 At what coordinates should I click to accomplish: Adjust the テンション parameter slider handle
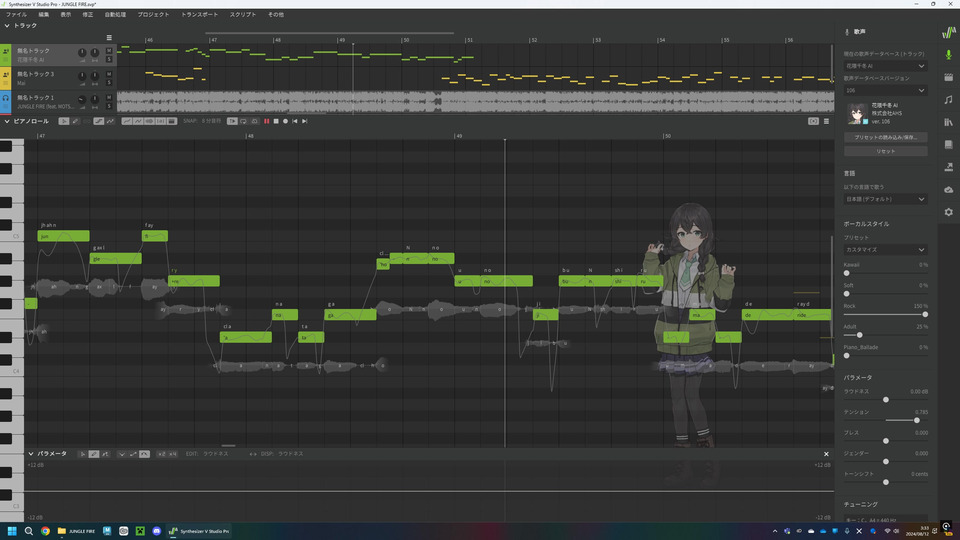pos(917,420)
